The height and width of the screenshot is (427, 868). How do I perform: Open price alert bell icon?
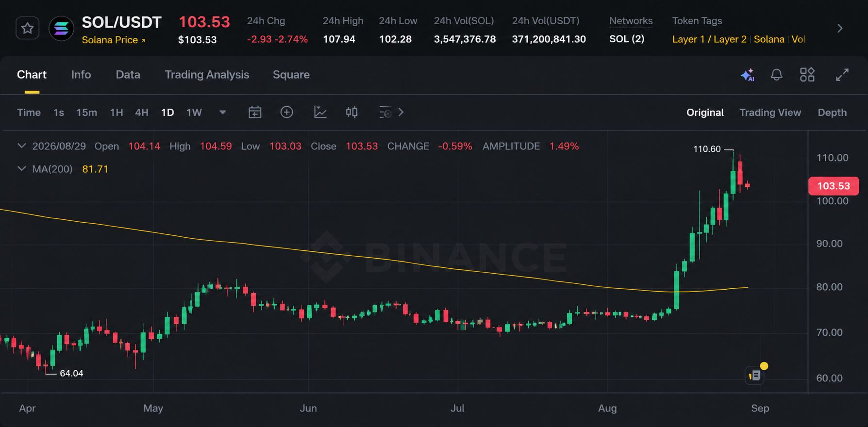[777, 75]
